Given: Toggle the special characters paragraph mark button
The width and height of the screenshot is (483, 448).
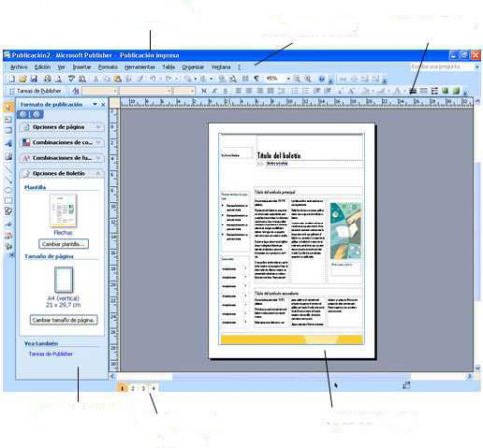Looking at the screenshot, I should click(256, 79).
